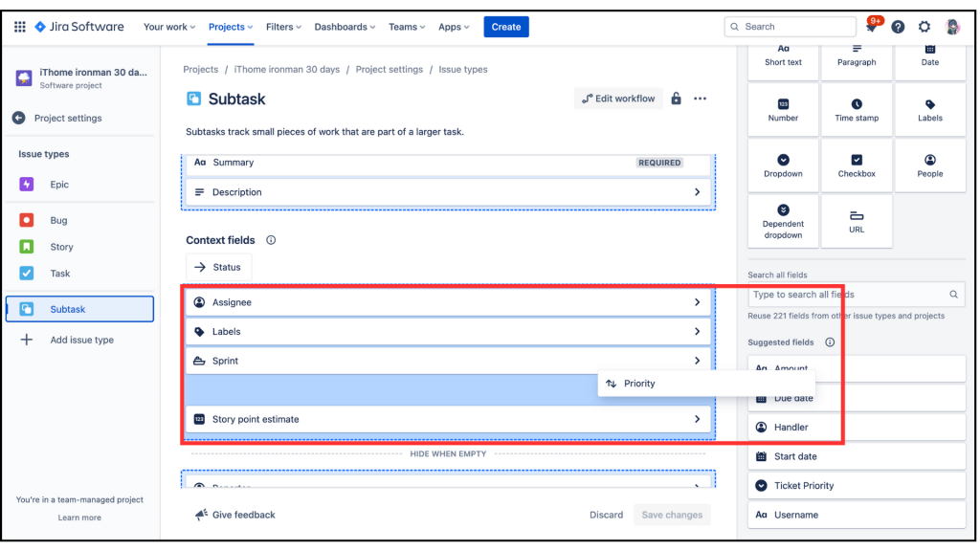Viewport: 980px width, 551px height.
Task: Select the People field type
Action: tap(930, 165)
